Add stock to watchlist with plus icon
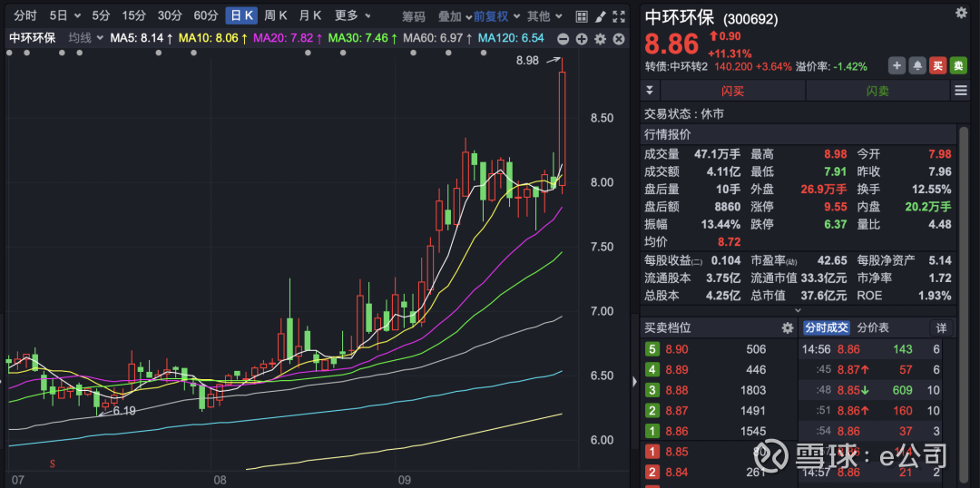 897,65
